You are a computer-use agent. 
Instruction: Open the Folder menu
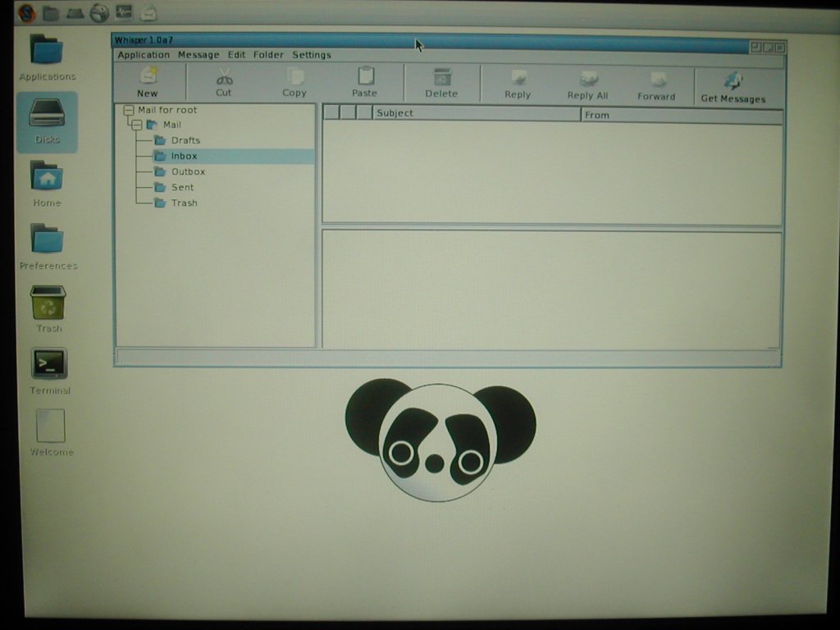click(268, 55)
